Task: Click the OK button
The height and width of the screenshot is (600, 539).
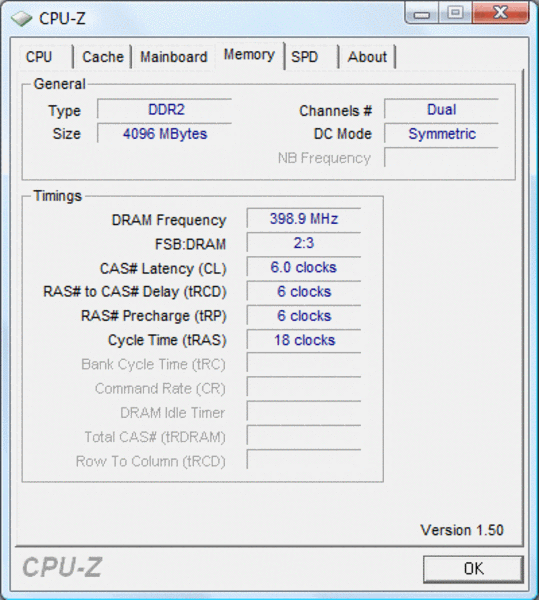Action: [473, 569]
